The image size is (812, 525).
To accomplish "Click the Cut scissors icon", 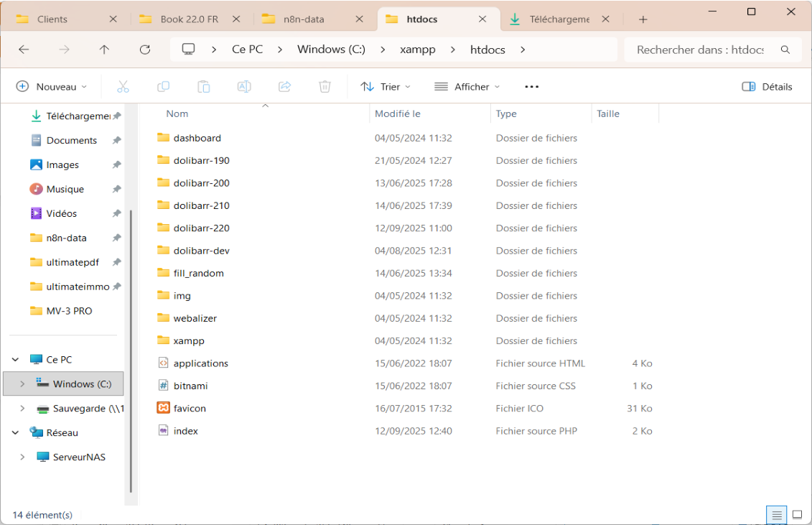I will click(x=123, y=87).
